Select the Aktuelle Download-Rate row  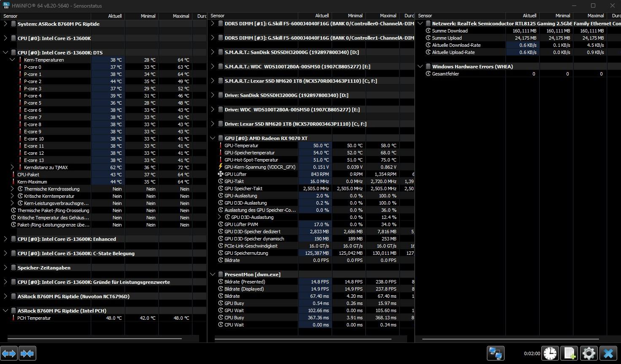pos(518,45)
